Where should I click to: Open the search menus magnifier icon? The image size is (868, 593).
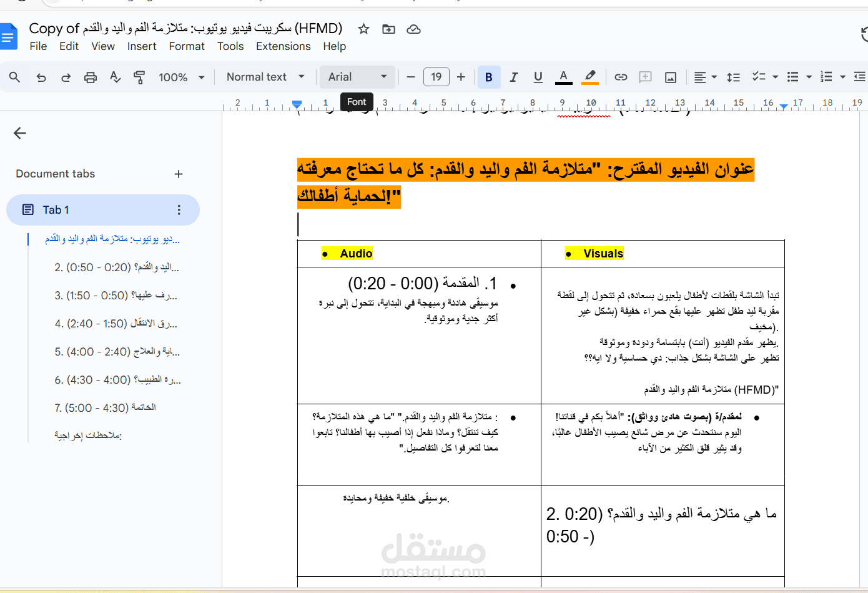click(x=15, y=77)
